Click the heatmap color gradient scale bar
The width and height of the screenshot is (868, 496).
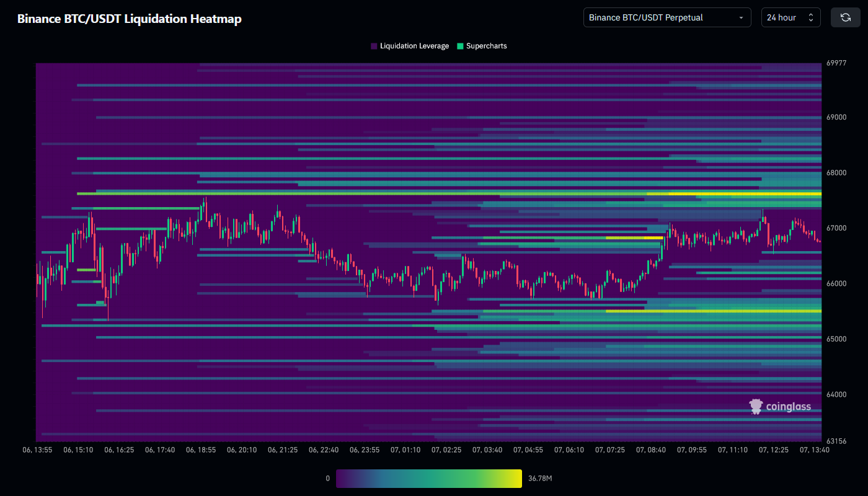coord(429,478)
